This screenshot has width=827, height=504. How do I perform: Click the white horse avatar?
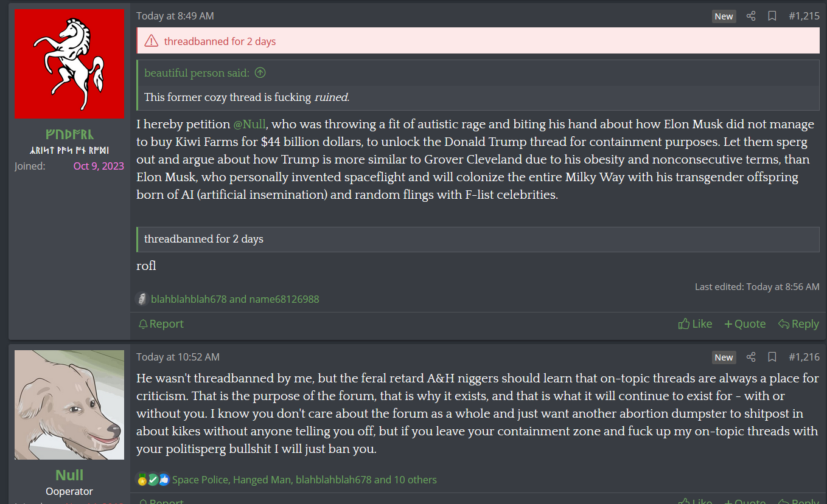[69, 64]
